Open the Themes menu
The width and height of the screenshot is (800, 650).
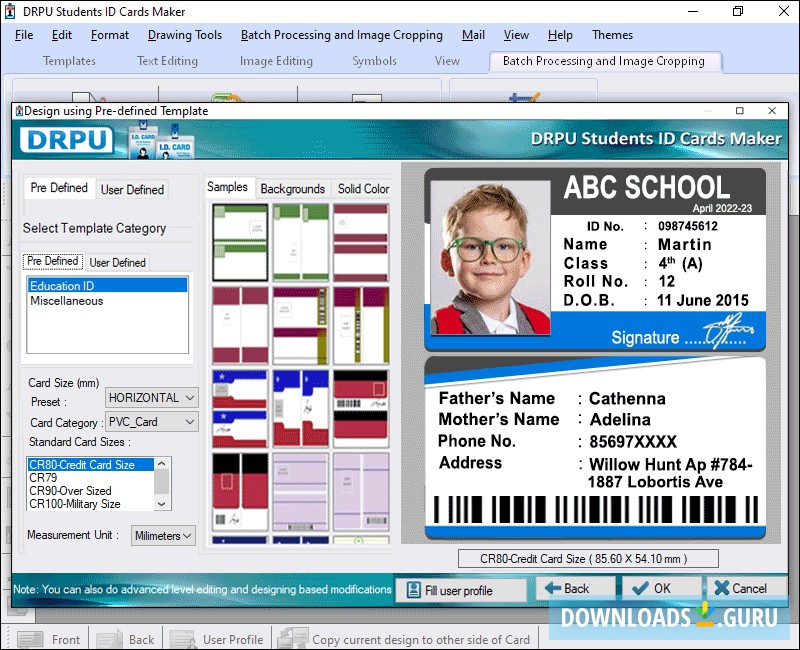(x=612, y=35)
